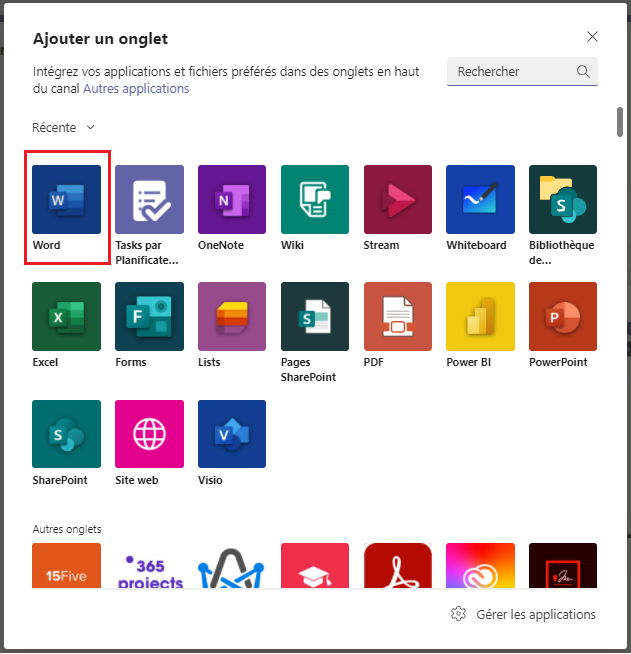Choose the OneNote app icon
Screen dimensions: 631x654
(x=232, y=199)
